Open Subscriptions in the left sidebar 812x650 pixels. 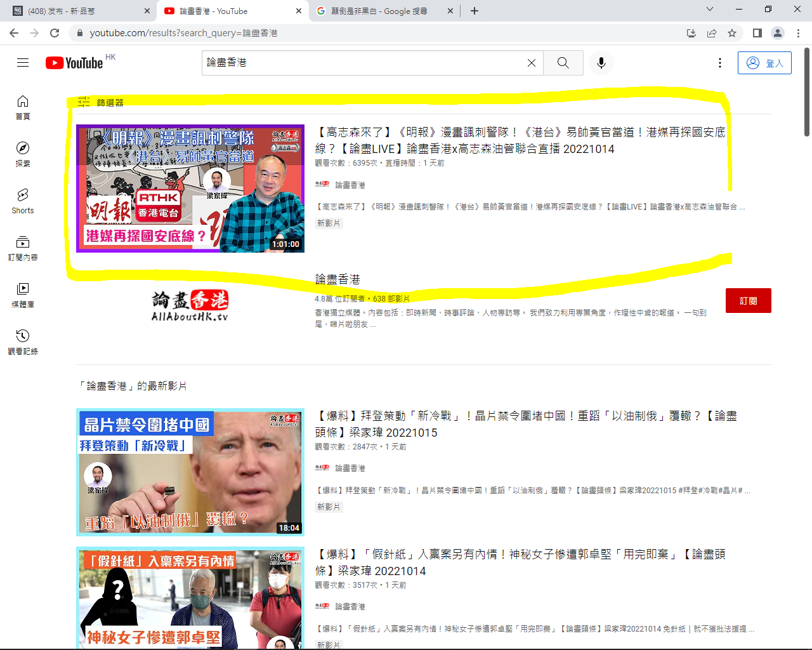[23, 248]
